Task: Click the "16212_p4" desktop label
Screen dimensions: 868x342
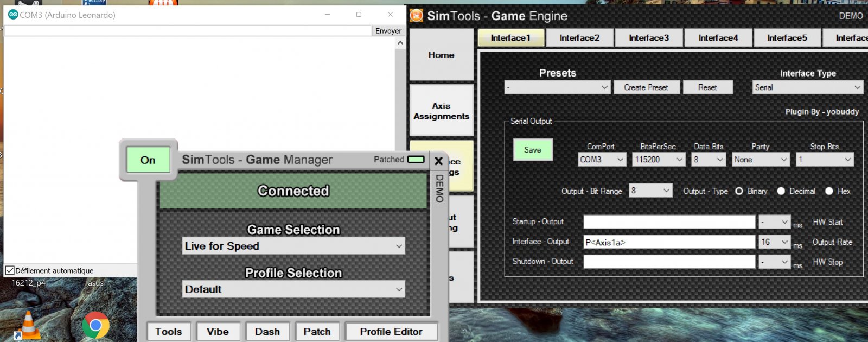Action: (29, 283)
